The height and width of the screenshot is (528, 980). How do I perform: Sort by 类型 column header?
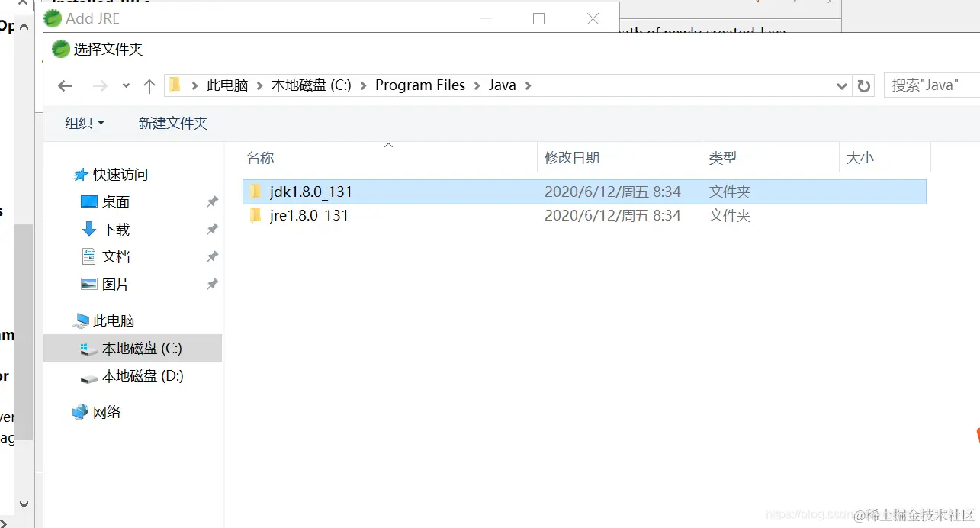[723, 158]
